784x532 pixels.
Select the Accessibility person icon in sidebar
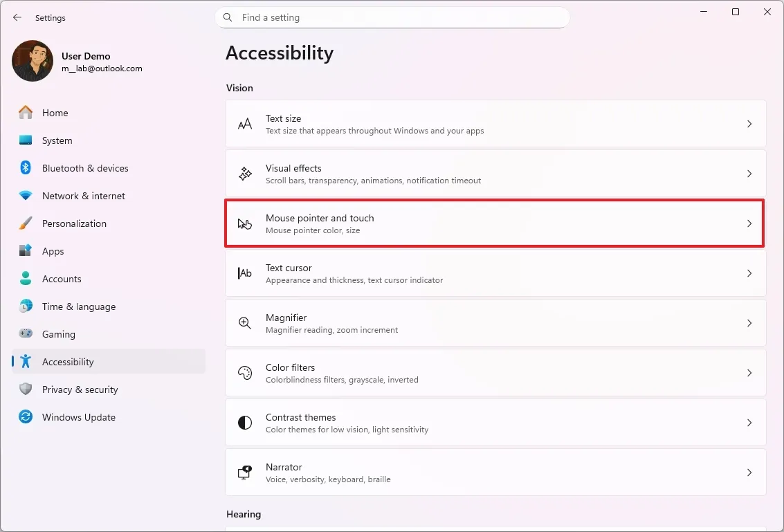coord(25,362)
